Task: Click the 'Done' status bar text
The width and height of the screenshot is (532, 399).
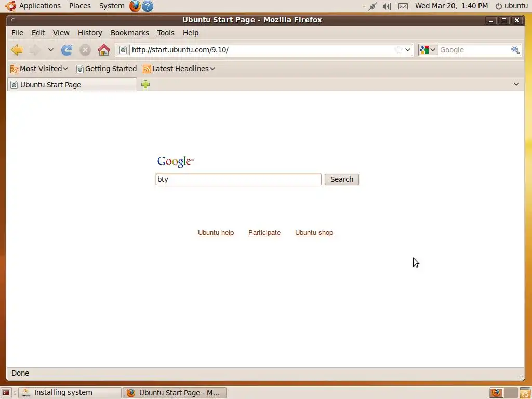Action: coord(20,373)
